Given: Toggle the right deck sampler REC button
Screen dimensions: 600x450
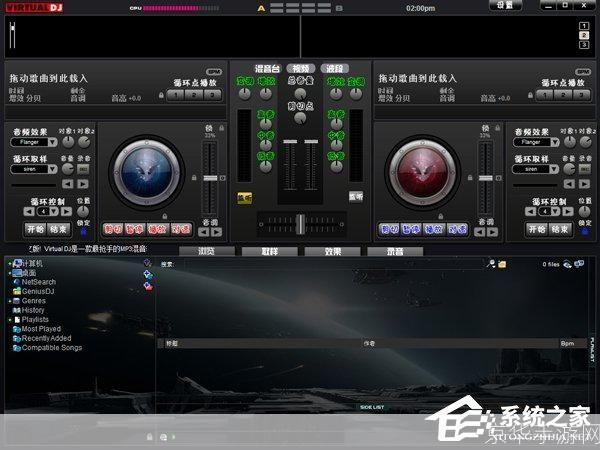Looking at the screenshot, I should (x=584, y=169).
